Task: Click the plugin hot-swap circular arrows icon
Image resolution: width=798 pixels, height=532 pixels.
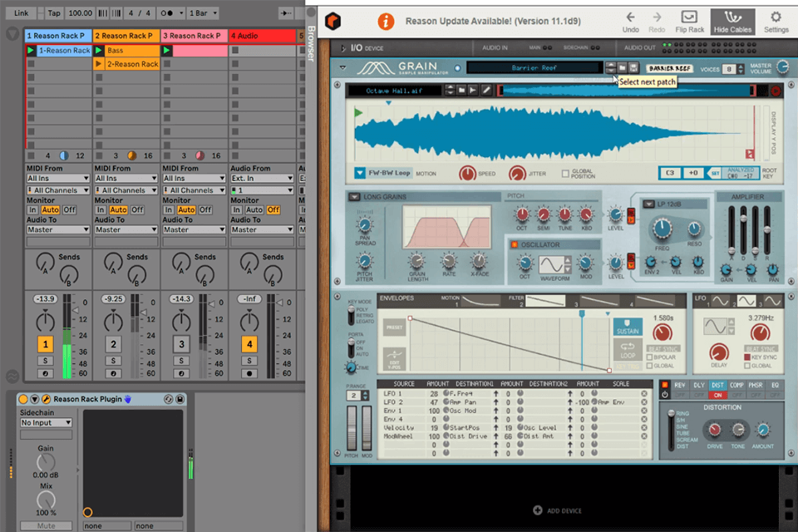Action: (169, 399)
